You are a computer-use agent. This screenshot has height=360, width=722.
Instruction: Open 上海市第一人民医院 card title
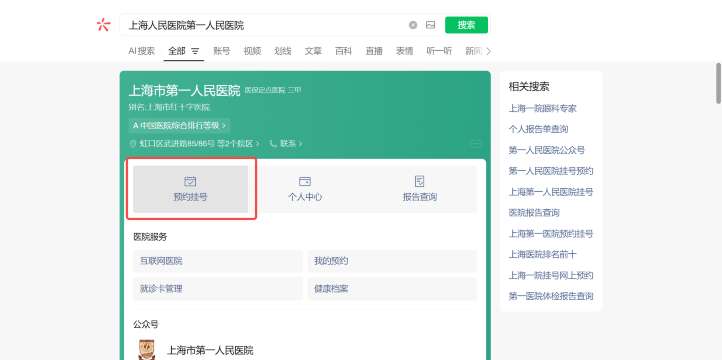[x=185, y=90]
